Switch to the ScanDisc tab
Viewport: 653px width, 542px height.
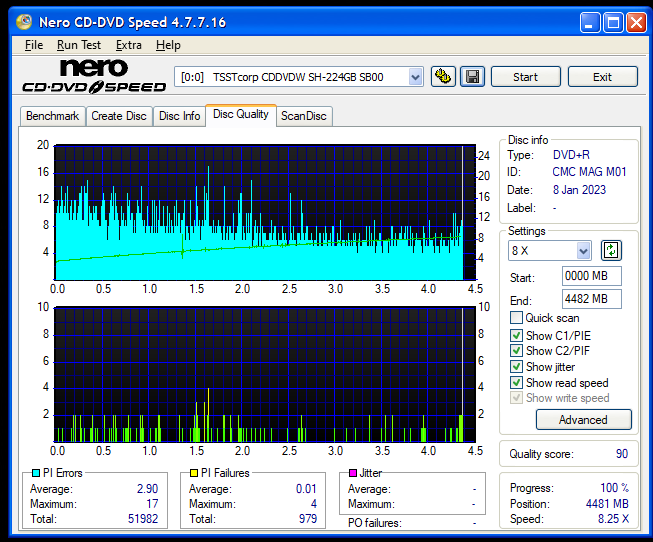tap(304, 116)
